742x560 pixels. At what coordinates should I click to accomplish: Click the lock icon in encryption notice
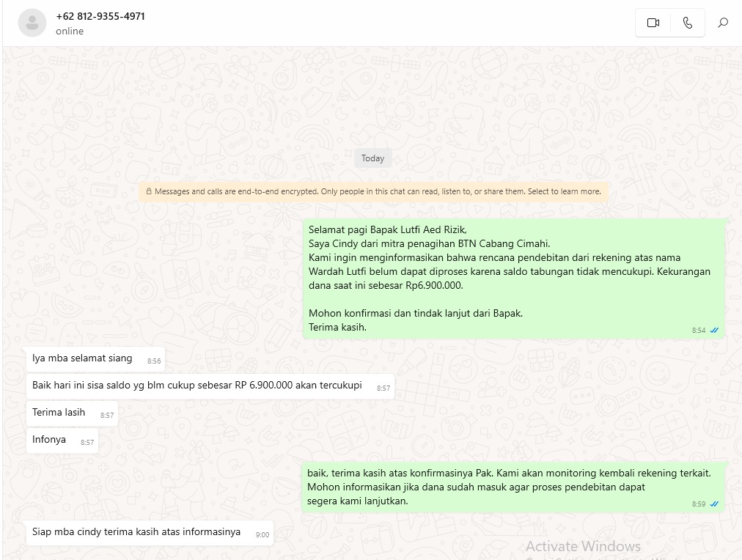click(x=149, y=192)
